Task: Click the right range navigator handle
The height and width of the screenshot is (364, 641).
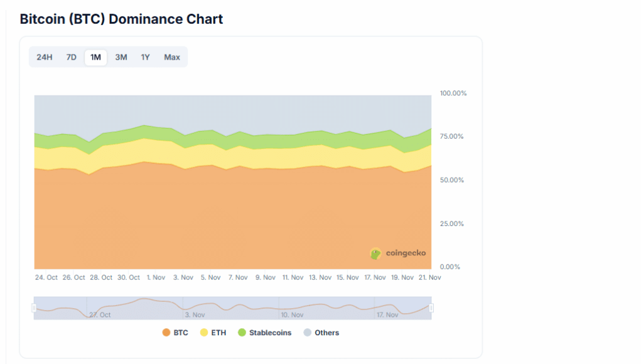Action: [x=431, y=308]
